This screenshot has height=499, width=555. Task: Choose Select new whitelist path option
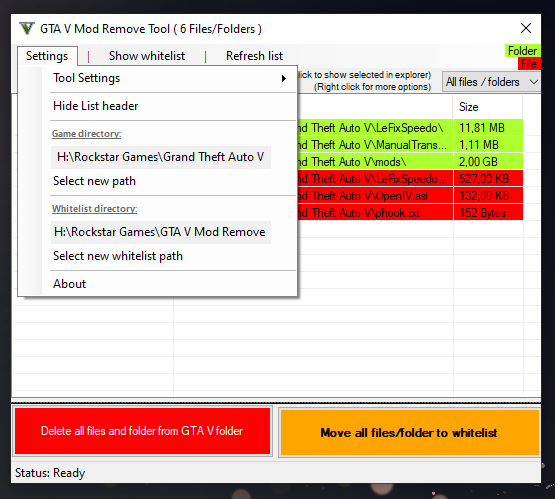point(118,256)
